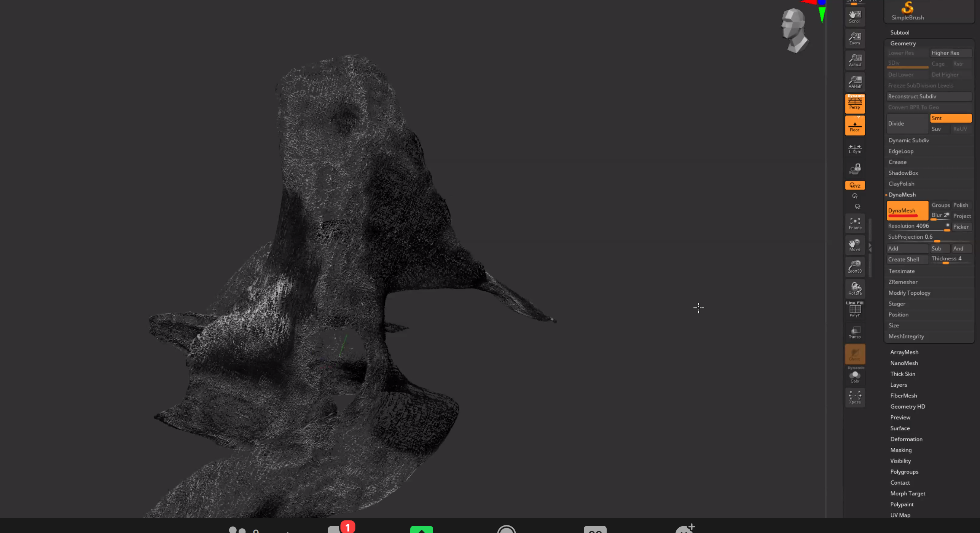Click the orange DynaMesh button

click(907, 211)
